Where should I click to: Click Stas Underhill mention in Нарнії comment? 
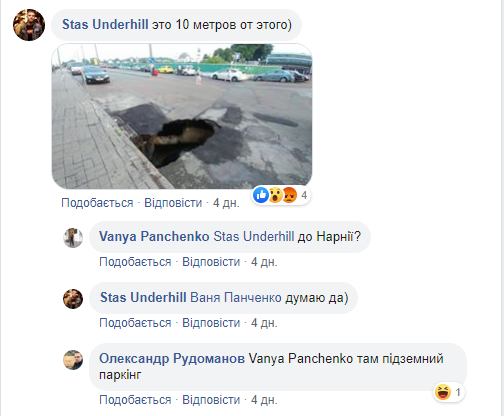[254, 236]
